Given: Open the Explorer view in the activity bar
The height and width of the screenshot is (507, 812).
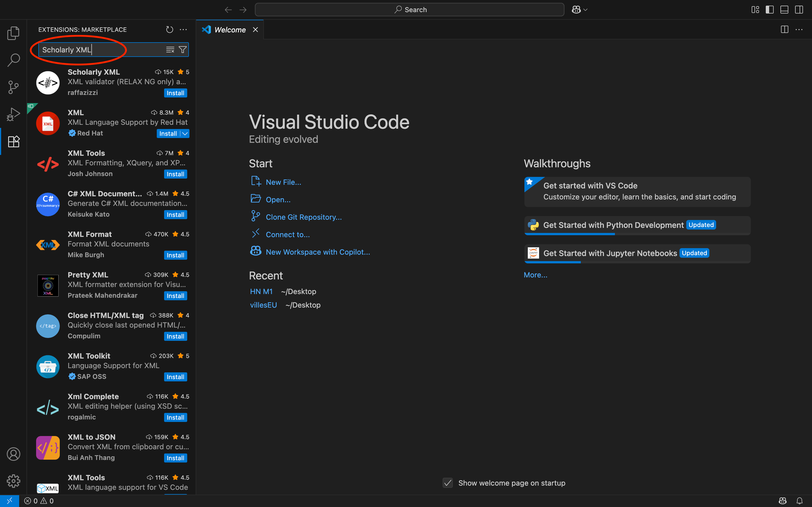Looking at the screenshot, I should (13, 33).
